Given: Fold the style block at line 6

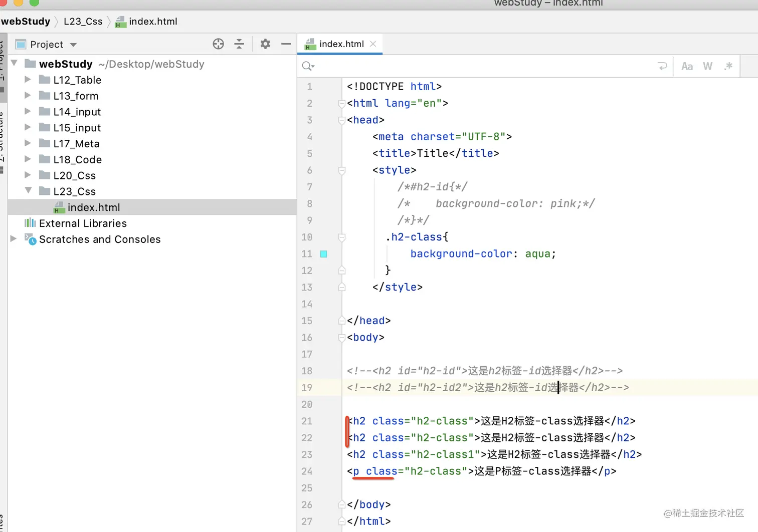Looking at the screenshot, I should 342,170.
